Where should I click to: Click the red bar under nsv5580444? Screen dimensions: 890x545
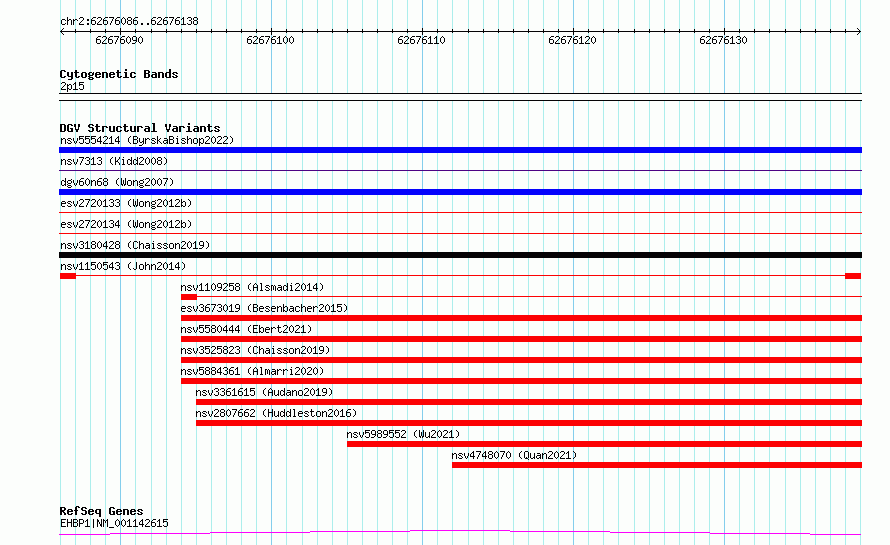coord(521,339)
